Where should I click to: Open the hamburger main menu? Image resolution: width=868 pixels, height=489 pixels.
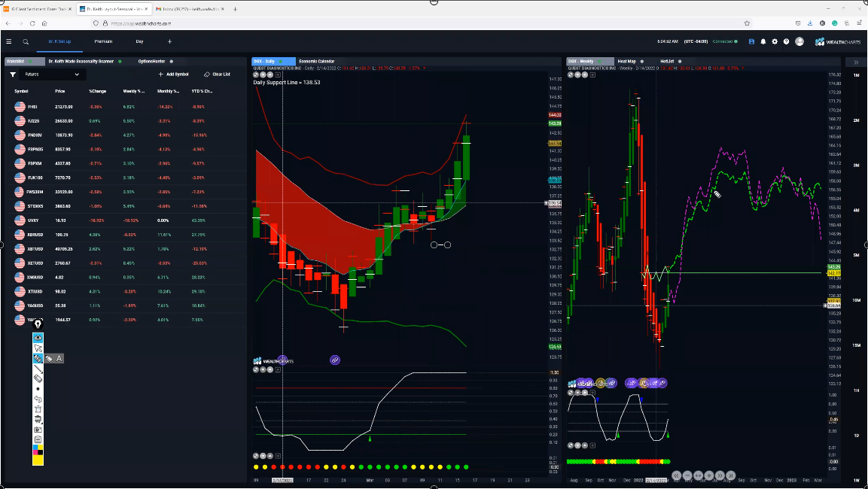(9, 41)
